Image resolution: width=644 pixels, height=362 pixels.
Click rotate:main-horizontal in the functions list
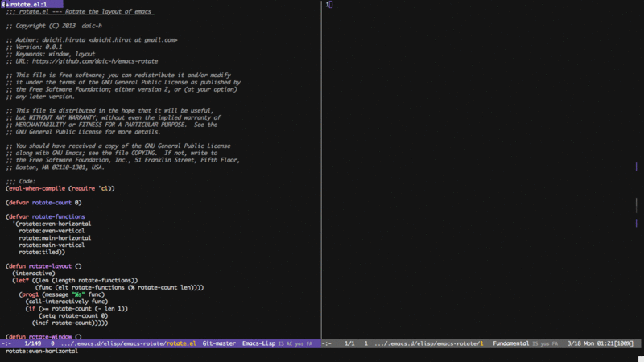(x=55, y=237)
